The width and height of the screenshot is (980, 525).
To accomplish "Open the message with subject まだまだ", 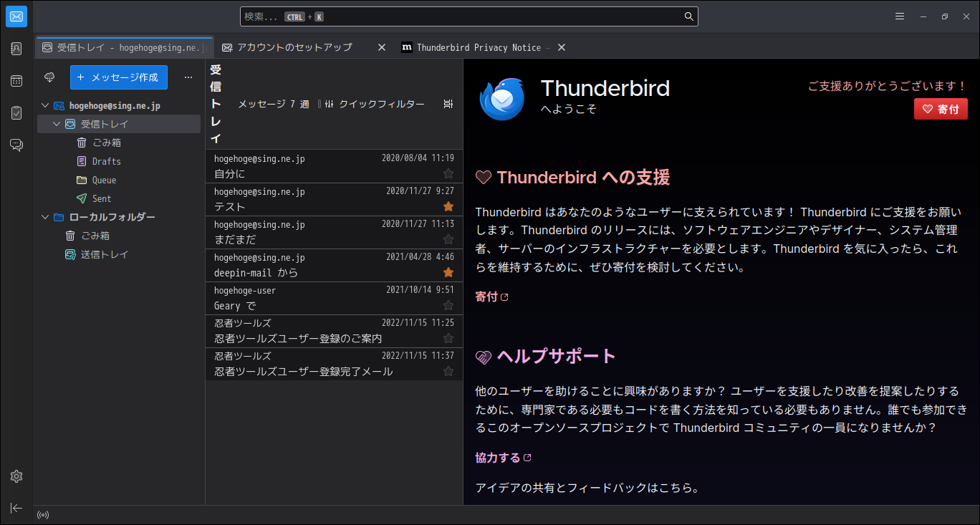I will click(x=334, y=232).
